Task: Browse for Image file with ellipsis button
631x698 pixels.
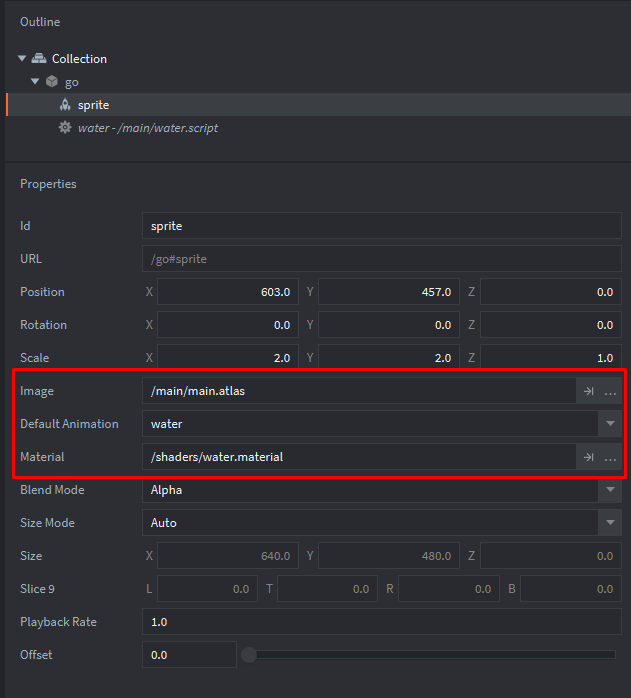Action: point(610,391)
